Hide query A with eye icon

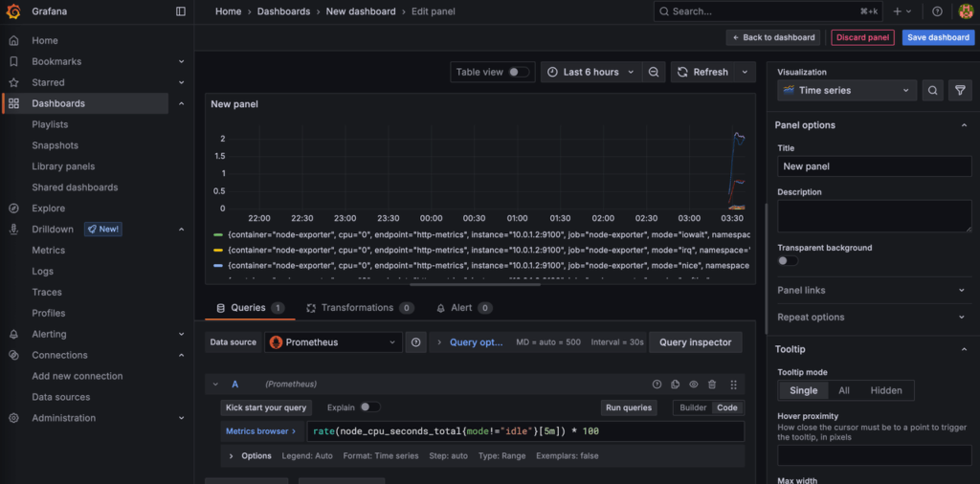(694, 385)
